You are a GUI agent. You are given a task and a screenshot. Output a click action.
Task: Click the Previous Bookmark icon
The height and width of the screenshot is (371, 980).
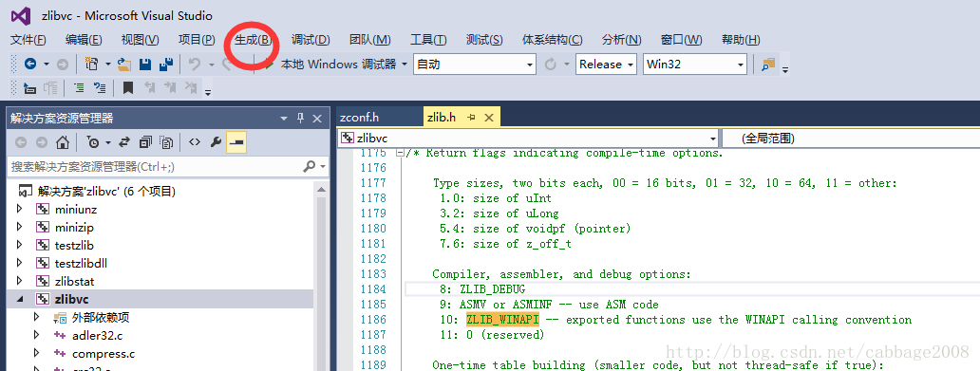pos(150,87)
